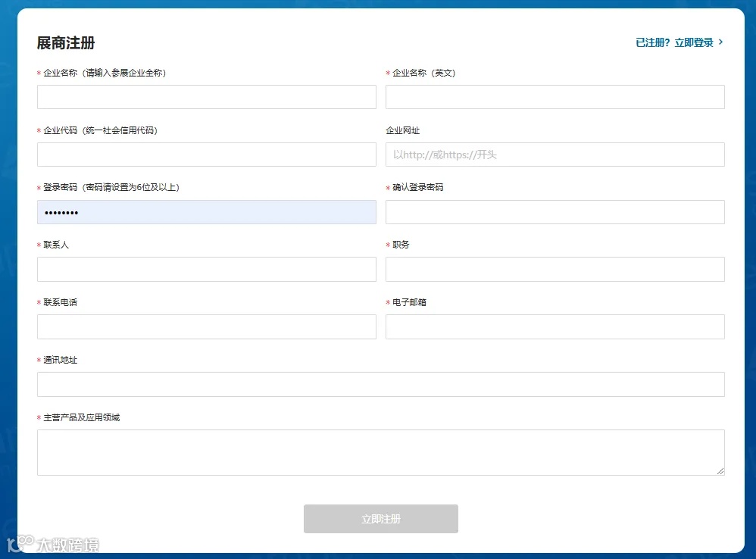
Task: Click the 主营产品及应用领域 text area
Action: [x=381, y=452]
